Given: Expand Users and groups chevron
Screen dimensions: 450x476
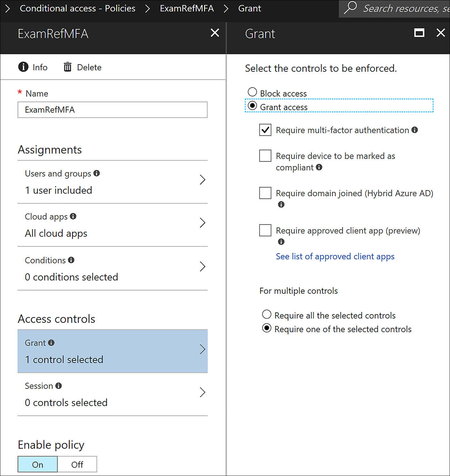Looking at the screenshot, I should point(202,179).
